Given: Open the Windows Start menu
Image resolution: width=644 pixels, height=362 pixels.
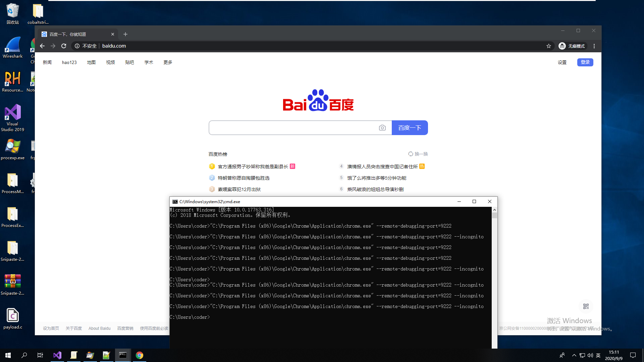Looking at the screenshot, I should [x=8, y=355].
